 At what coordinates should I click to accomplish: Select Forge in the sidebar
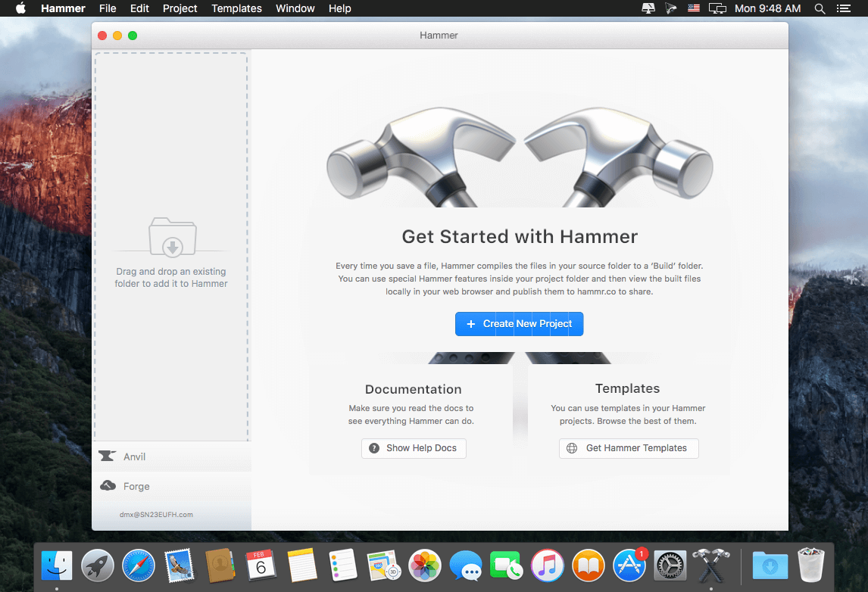pyautogui.click(x=172, y=486)
